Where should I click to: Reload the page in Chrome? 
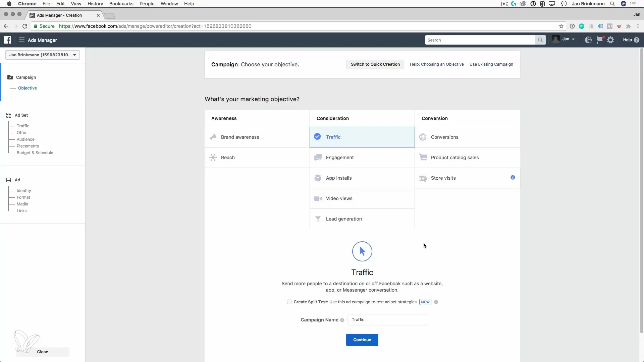[25, 26]
